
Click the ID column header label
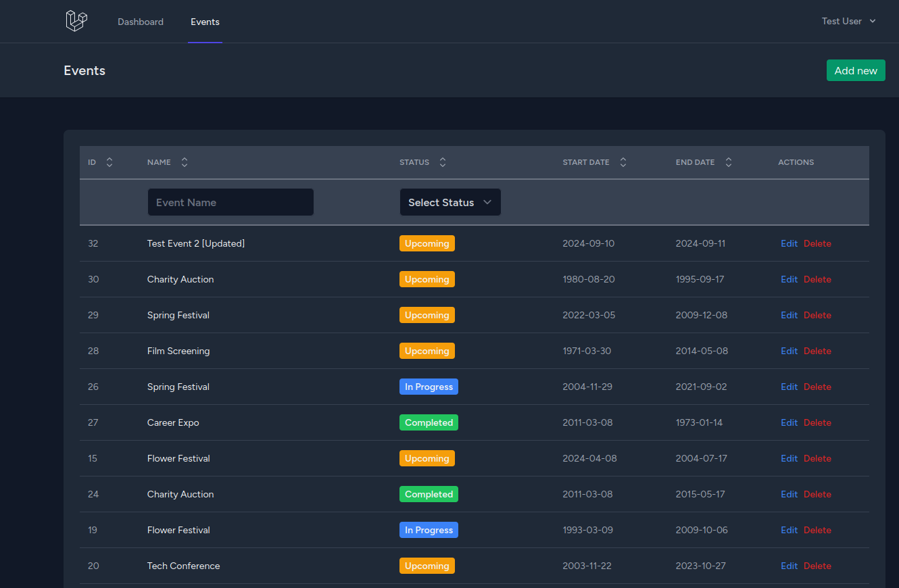92,162
